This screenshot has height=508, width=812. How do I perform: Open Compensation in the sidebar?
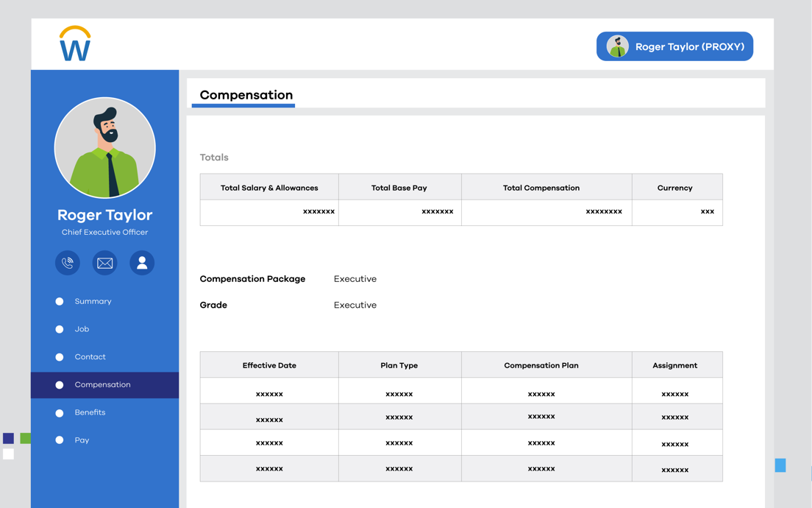point(102,385)
